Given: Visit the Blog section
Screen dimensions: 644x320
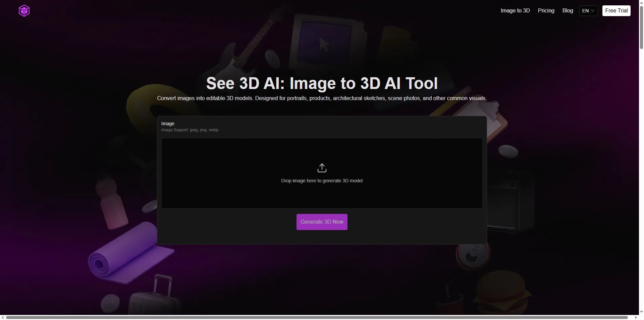Looking at the screenshot, I should coord(568,10).
